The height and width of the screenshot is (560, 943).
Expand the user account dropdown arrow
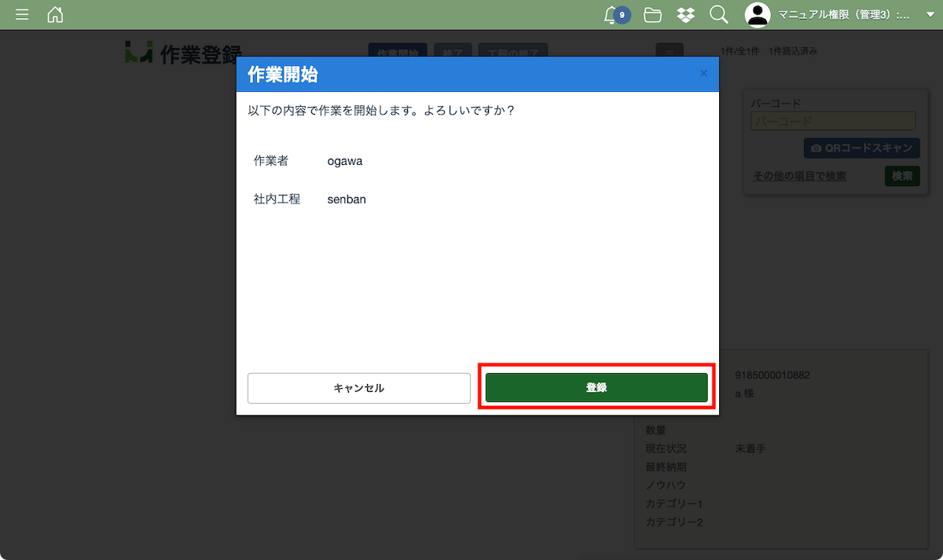pos(930,15)
